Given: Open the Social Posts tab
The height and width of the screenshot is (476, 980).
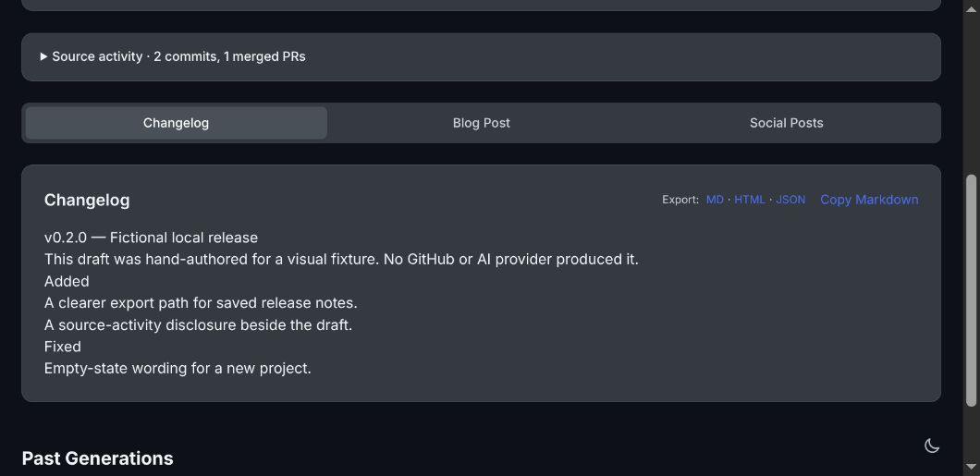Looking at the screenshot, I should click(x=786, y=123).
